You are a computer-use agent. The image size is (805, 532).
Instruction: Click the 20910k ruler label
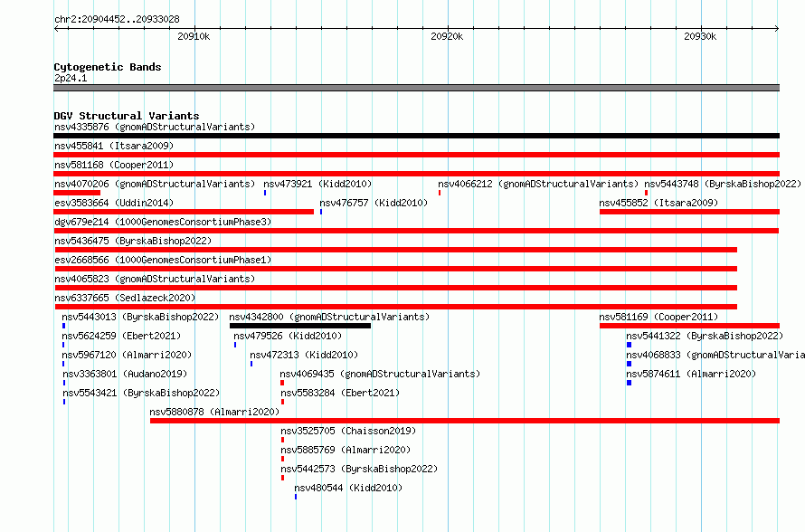(194, 36)
